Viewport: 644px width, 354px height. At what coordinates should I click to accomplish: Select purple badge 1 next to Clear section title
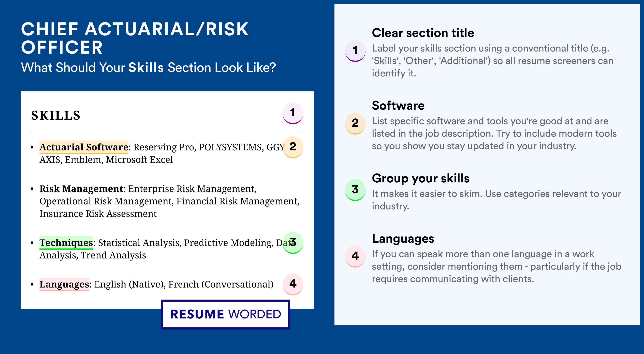pyautogui.click(x=355, y=51)
